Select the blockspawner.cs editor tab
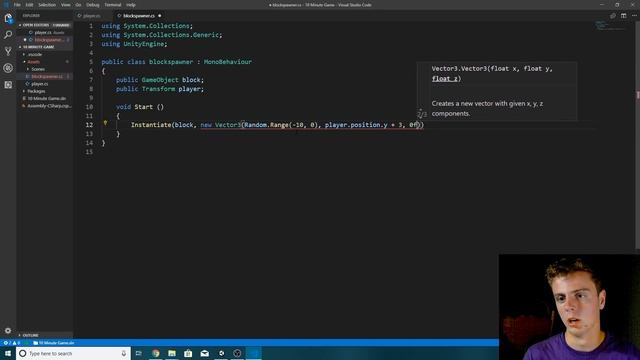The height and width of the screenshot is (360, 640). click(139, 16)
